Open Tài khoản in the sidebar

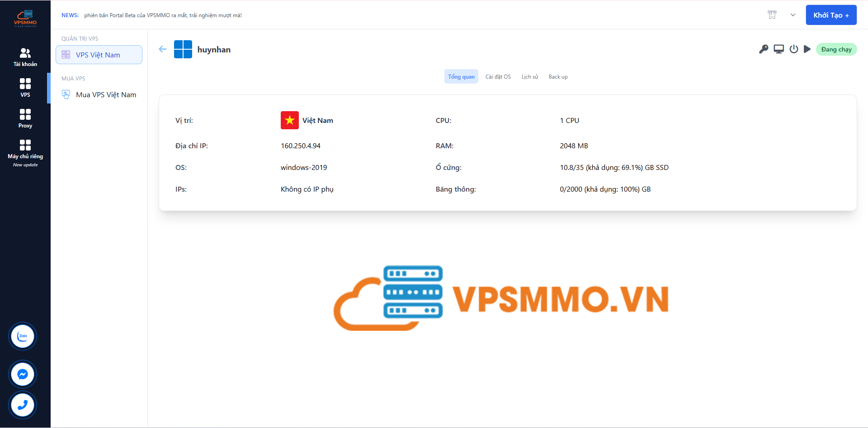tap(25, 57)
